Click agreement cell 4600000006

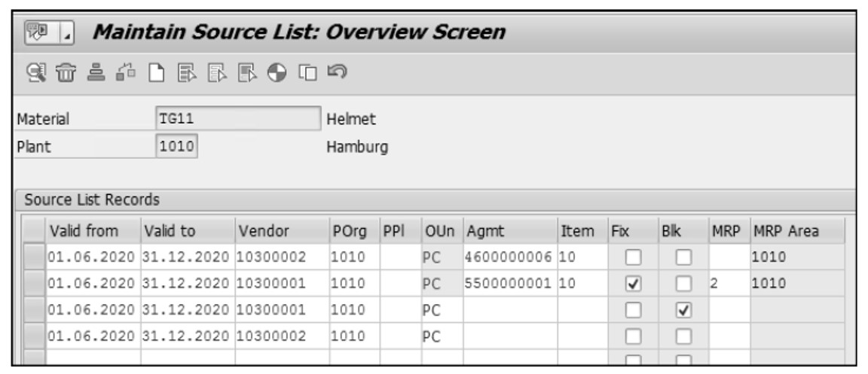(x=510, y=257)
